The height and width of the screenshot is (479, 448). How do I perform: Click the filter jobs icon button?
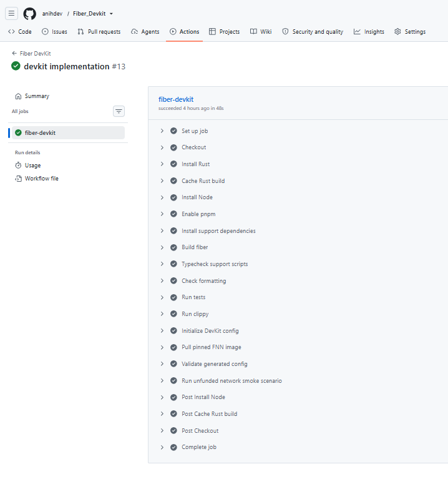119,111
